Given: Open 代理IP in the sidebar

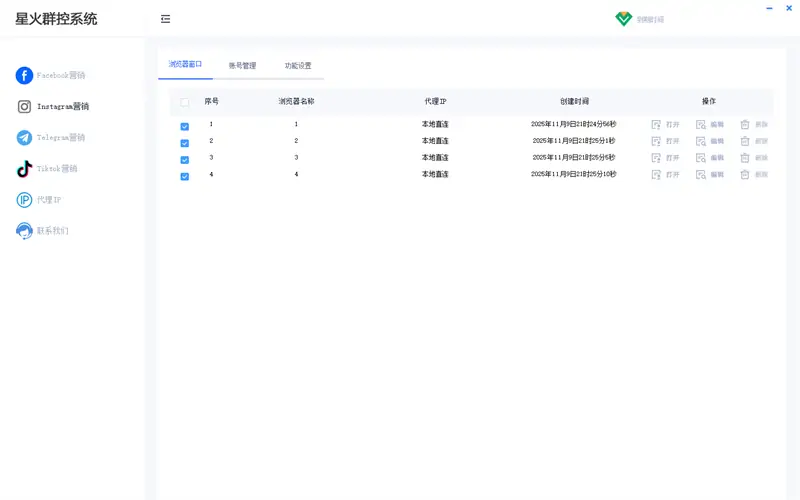Looking at the screenshot, I should pyautogui.click(x=38, y=200).
